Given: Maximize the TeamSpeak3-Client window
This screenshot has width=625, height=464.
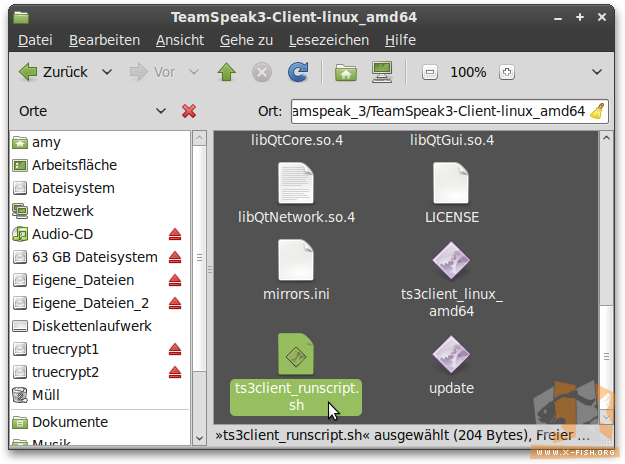Looking at the screenshot, I should coord(580,17).
